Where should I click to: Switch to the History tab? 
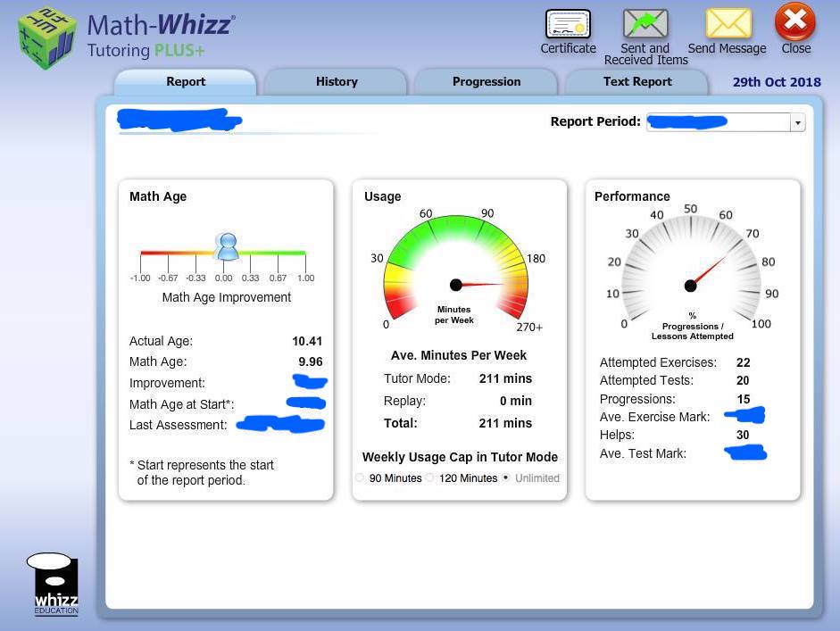point(336,81)
